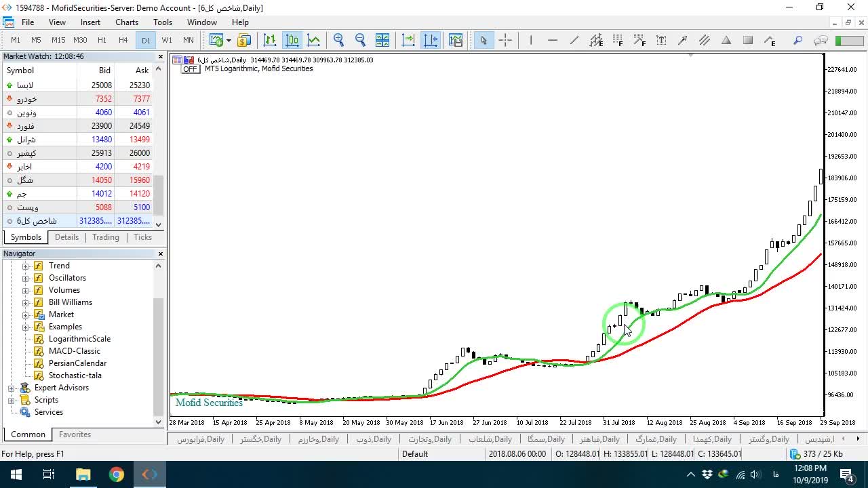Select the Crosshair tool
This screenshot has height=488, width=868.
[505, 40]
